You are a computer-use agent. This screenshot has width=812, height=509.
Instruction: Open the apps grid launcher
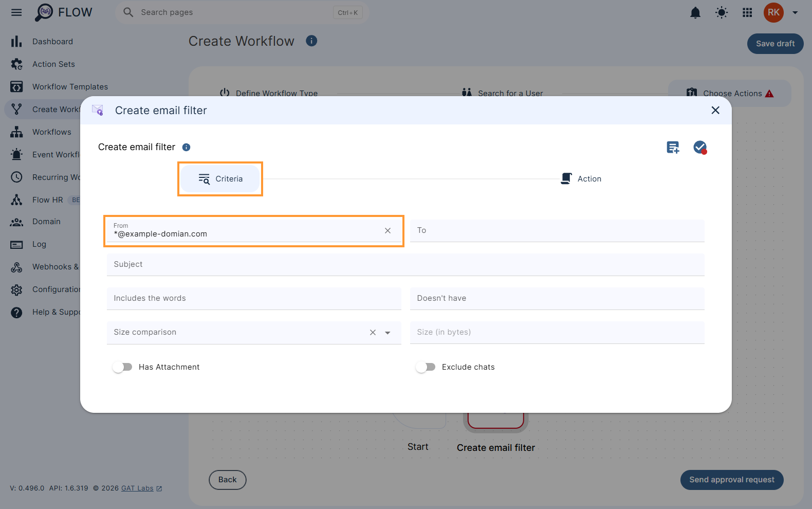coord(747,12)
